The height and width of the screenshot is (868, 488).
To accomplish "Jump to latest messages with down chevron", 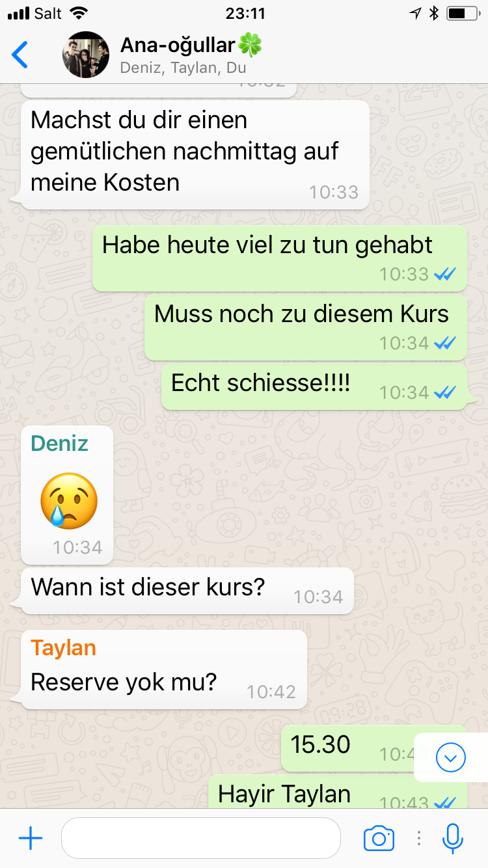I will coord(451,757).
